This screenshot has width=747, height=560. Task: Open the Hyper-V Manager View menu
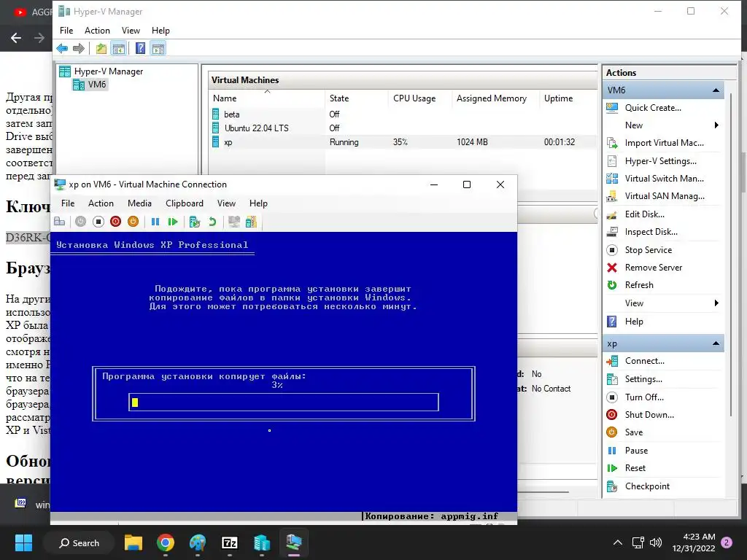click(x=131, y=31)
